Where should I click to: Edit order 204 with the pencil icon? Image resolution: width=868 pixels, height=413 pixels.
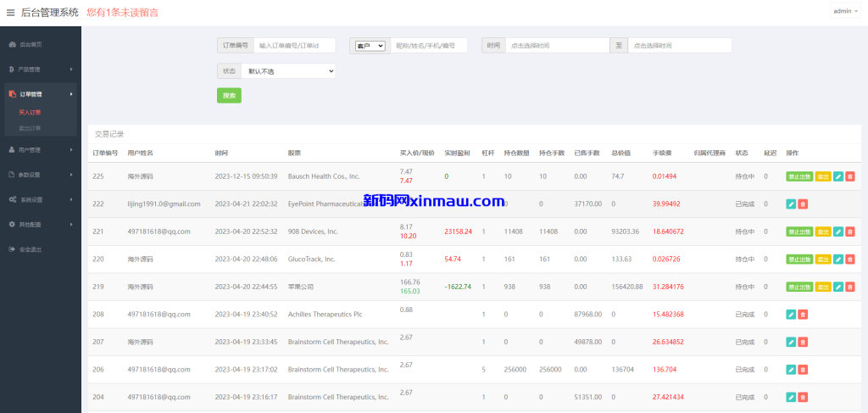[791, 397]
